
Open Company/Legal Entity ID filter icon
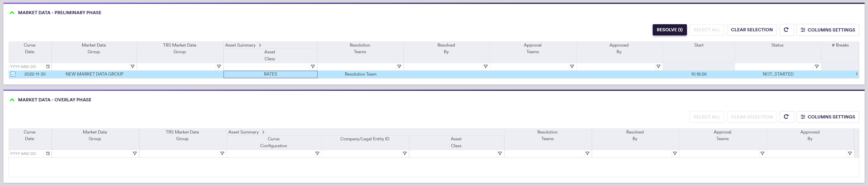tap(405, 153)
